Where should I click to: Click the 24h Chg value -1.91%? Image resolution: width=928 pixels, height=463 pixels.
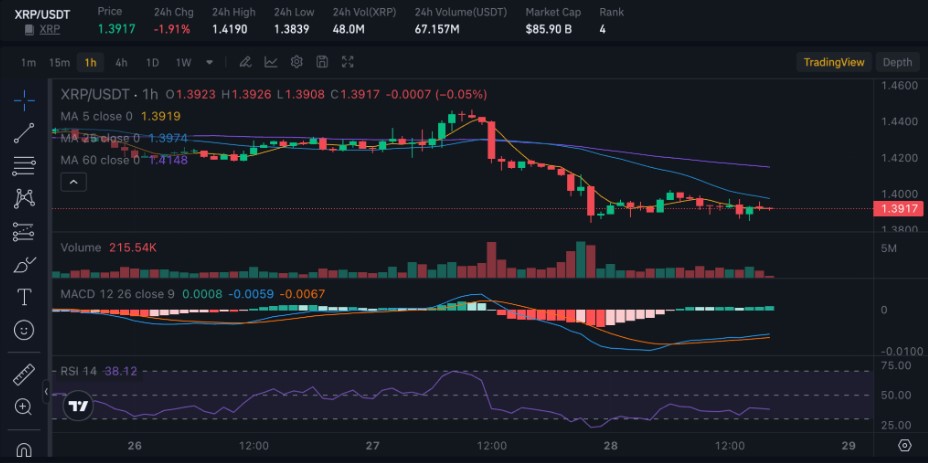coord(172,29)
